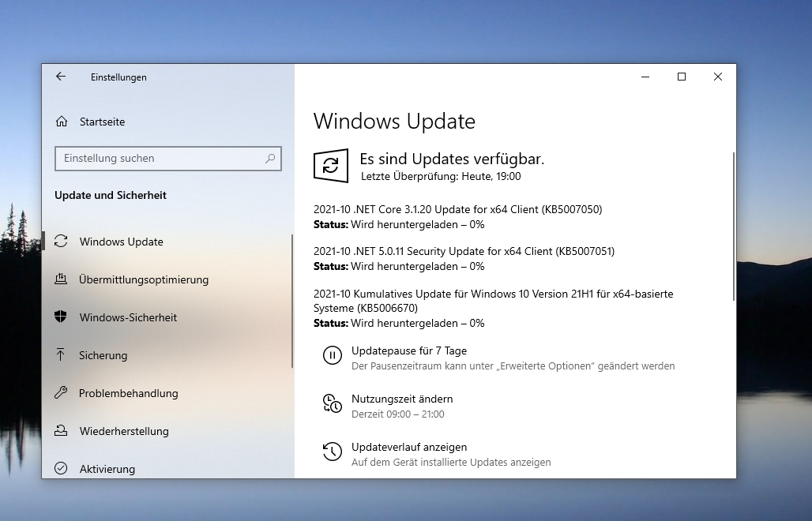The width and height of the screenshot is (812, 521).
Task: Click the Windows Update page heading
Action: coord(394,121)
